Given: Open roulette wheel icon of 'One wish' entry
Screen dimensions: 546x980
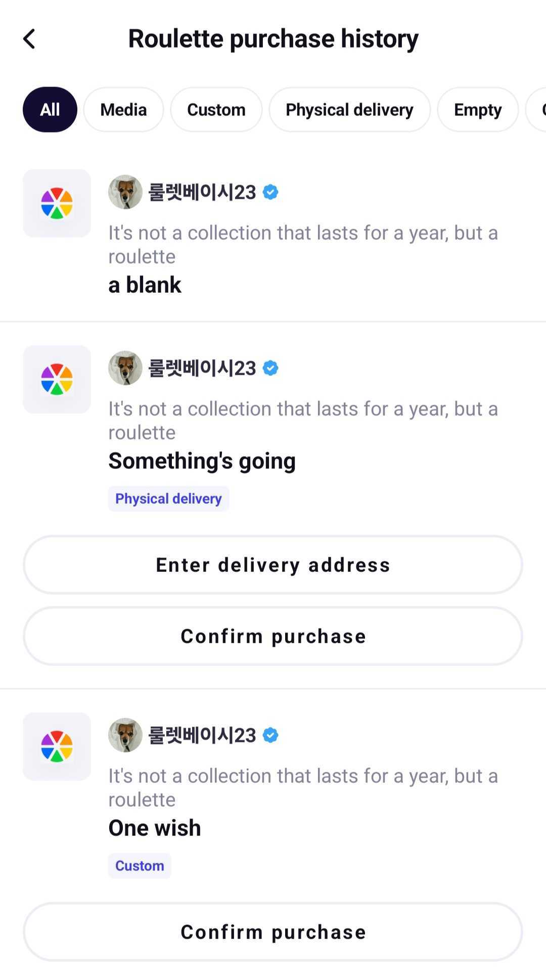Looking at the screenshot, I should tap(57, 746).
